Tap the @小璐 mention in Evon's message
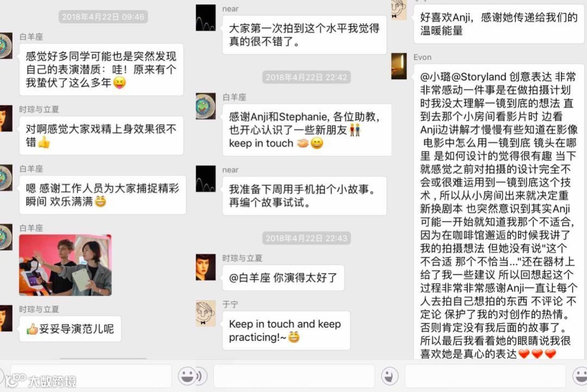The height and width of the screenshot is (392, 587). (x=435, y=77)
